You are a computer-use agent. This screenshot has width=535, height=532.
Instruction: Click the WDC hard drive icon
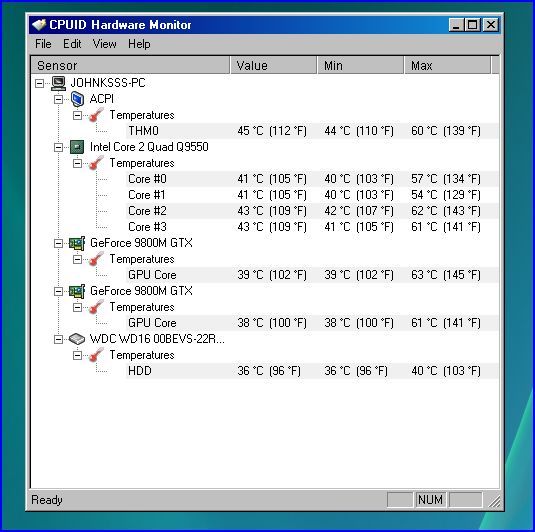point(77,339)
